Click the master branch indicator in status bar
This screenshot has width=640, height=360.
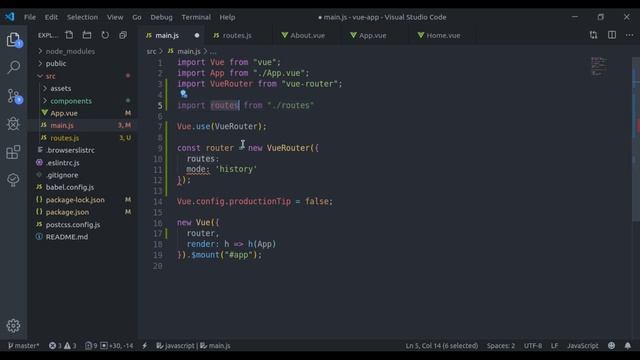point(23,346)
